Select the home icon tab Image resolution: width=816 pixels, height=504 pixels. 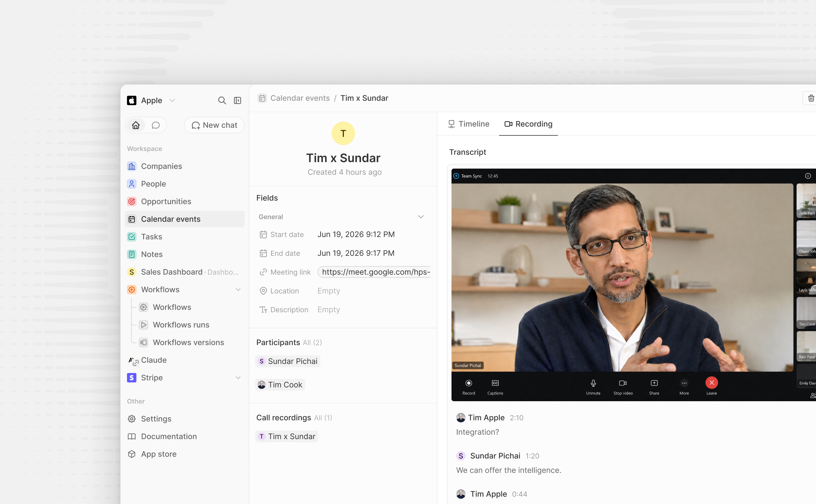tap(136, 125)
